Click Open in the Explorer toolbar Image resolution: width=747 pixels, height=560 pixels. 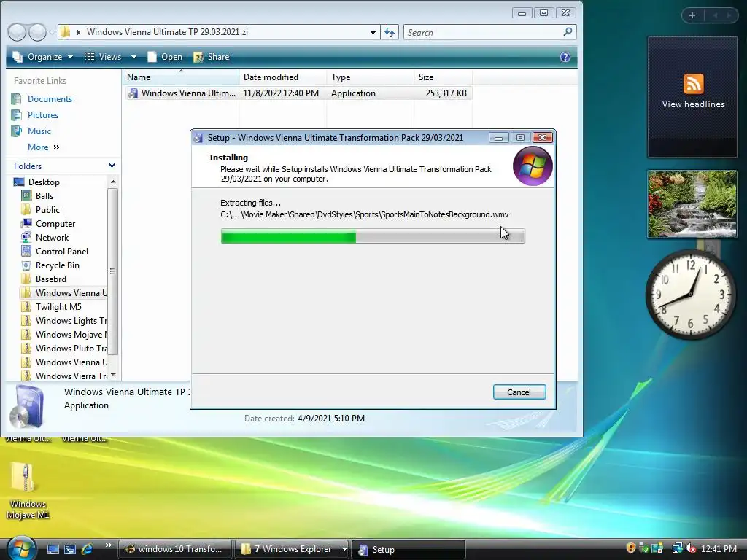pyautogui.click(x=165, y=57)
